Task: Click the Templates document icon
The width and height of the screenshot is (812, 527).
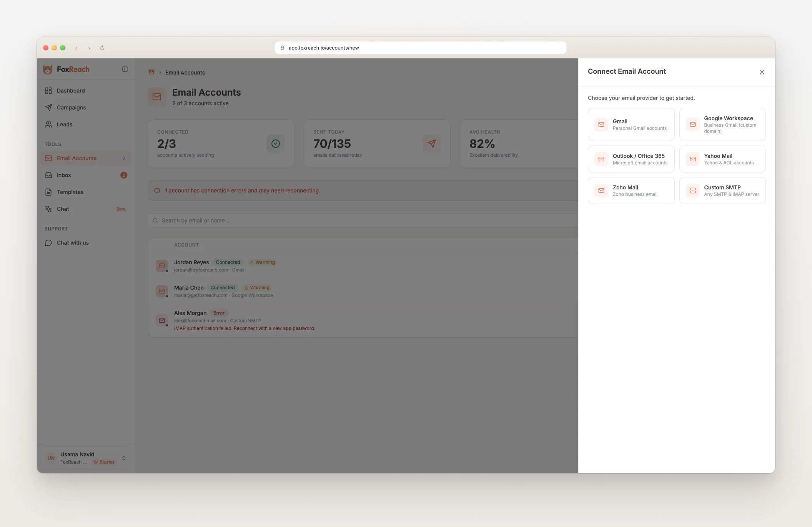Action: (48, 192)
